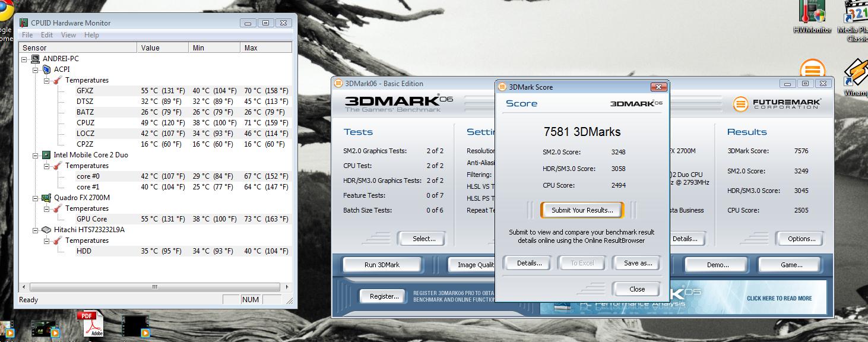Viewport: 868px width, 342px height.
Task: Collapse the Intel Mobile Core 2 Duo node
Action: point(36,155)
